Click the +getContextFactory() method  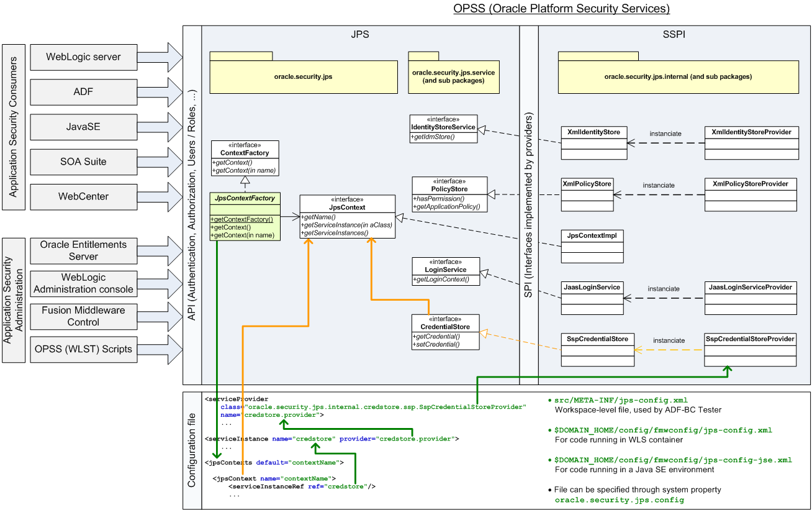(242, 219)
